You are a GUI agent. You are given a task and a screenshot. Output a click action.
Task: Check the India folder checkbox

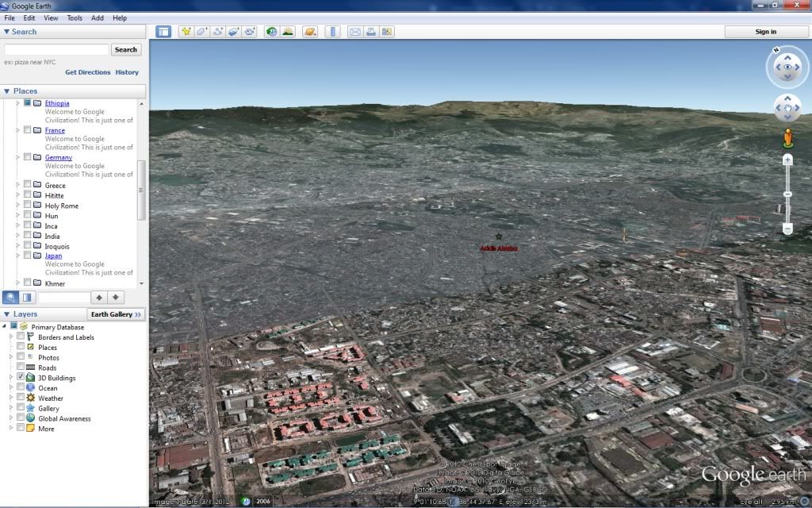pyautogui.click(x=28, y=235)
